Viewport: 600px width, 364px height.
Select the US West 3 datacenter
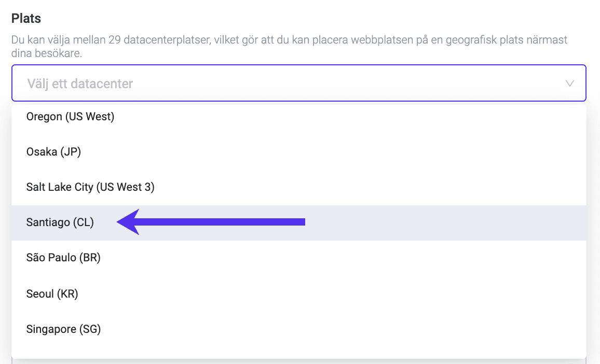[90, 187]
